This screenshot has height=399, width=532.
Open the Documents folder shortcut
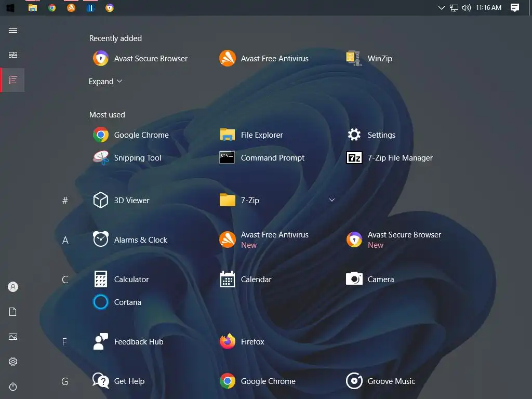13,312
